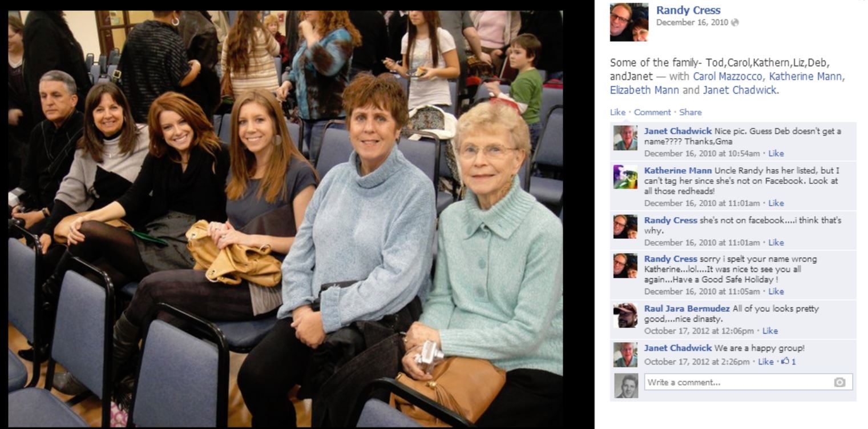
Task: Like Raul Jara Bermudez's comment
Action: point(770,331)
